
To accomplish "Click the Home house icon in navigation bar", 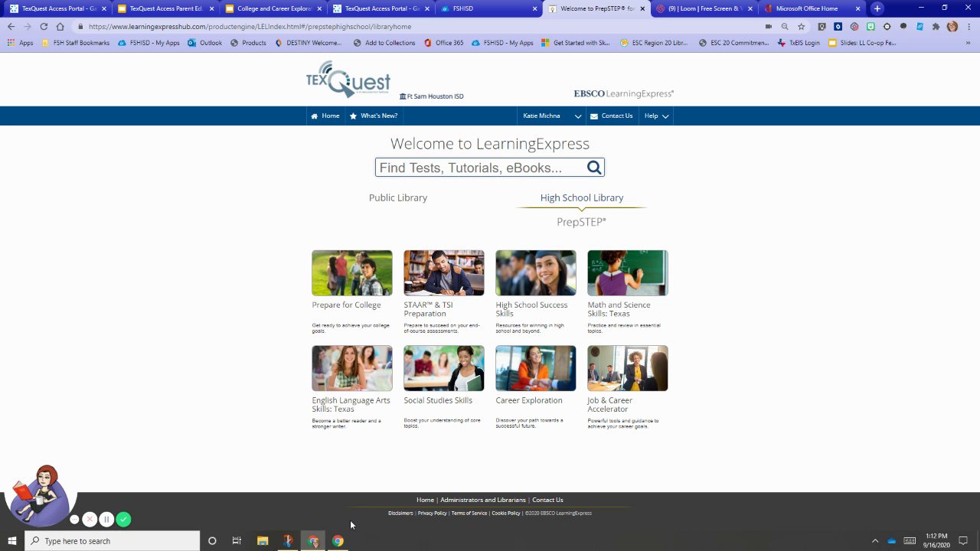I will pyautogui.click(x=314, y=116).
